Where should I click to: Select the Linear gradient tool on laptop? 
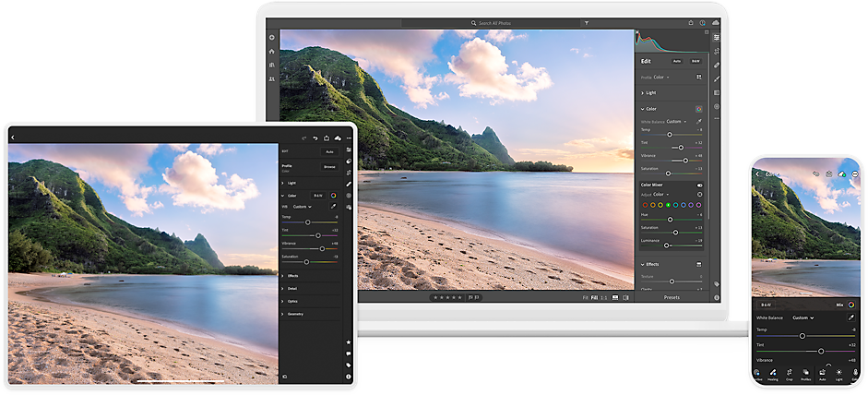[x=717, y=92]
